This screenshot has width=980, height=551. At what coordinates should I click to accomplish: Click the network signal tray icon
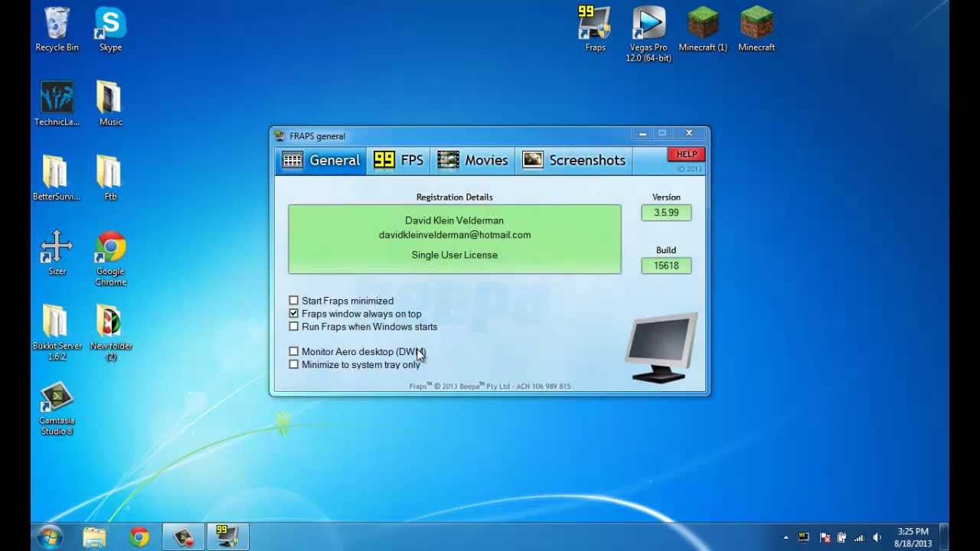(859, 537)
